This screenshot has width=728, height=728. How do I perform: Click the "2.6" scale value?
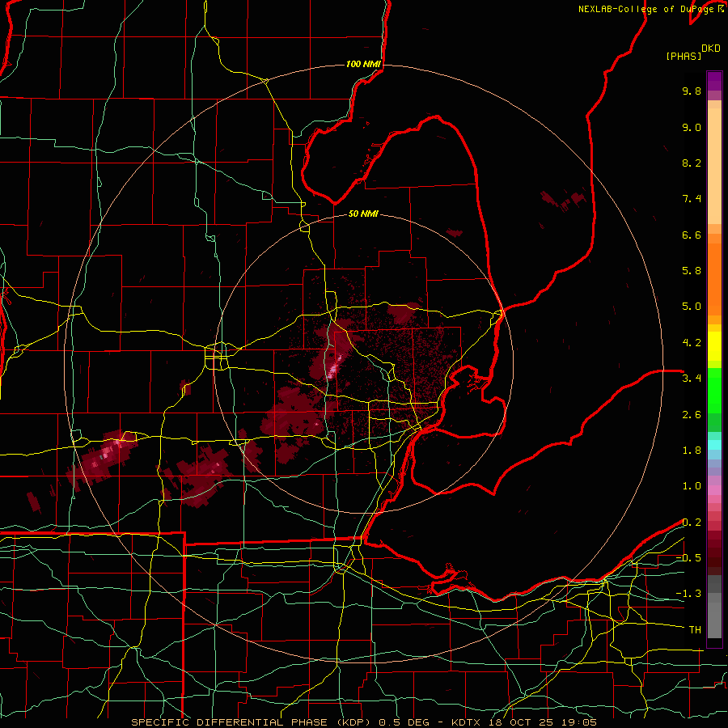[692, 415]
